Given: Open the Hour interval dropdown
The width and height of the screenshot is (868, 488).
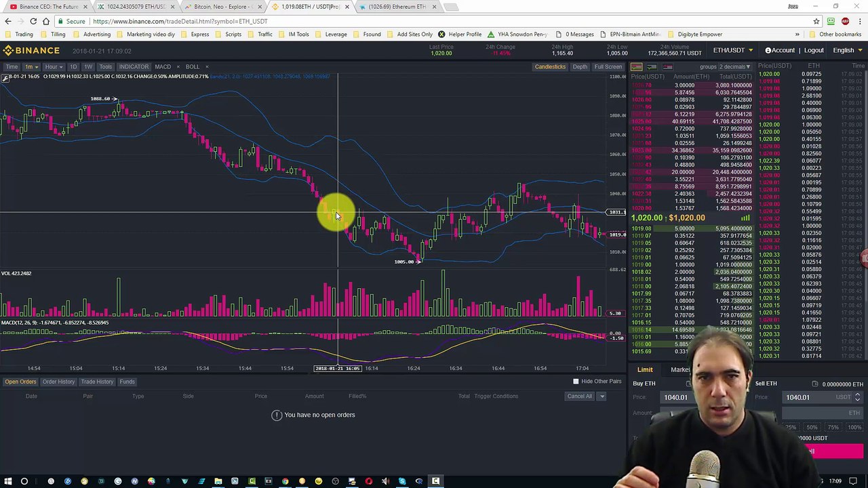Looking at the screenshot, I should click(54, 66).
